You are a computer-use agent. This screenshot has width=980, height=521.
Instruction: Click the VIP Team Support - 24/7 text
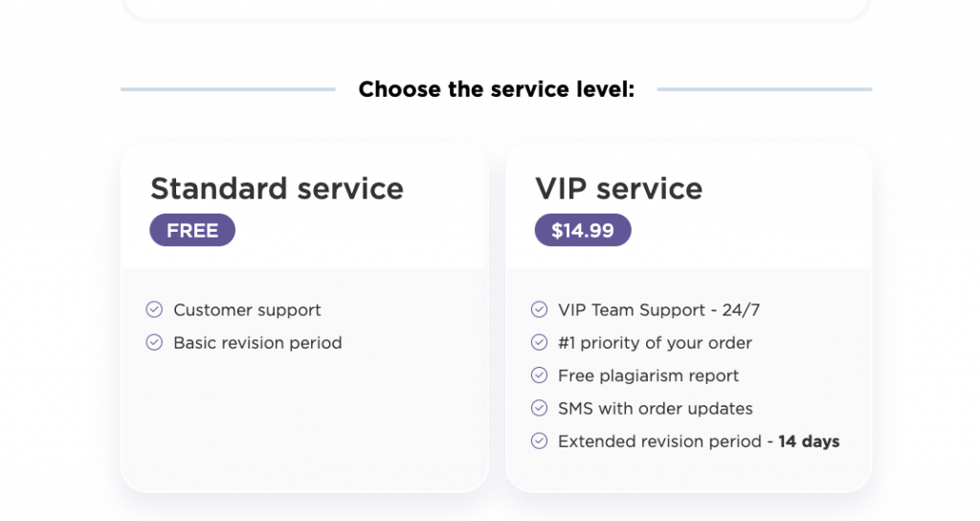coord(658,310)
